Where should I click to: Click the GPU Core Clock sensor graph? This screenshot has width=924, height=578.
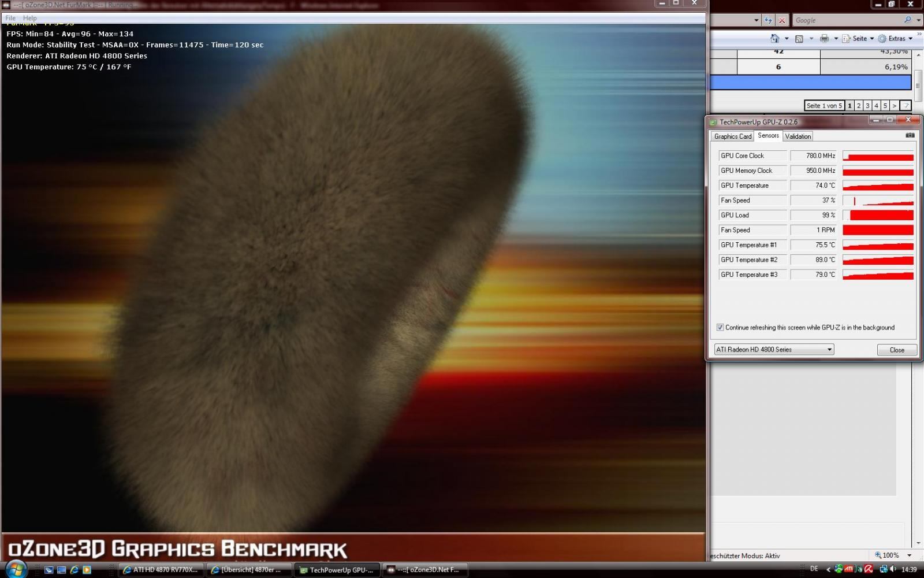click(x=878, y=155)
